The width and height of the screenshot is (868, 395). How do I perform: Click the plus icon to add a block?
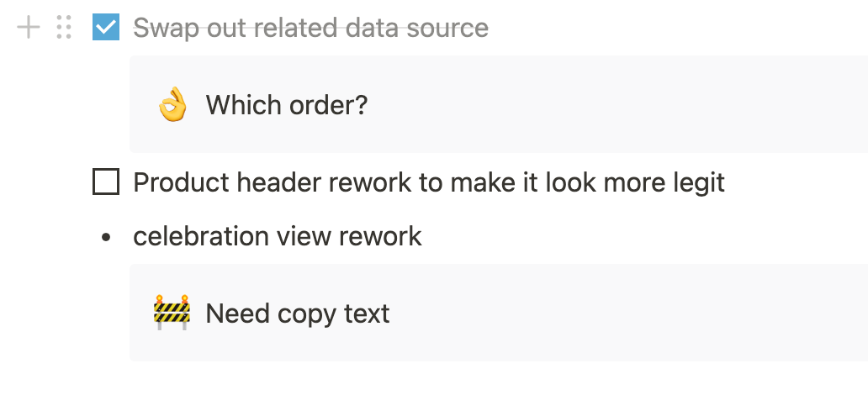coord(29,27)
